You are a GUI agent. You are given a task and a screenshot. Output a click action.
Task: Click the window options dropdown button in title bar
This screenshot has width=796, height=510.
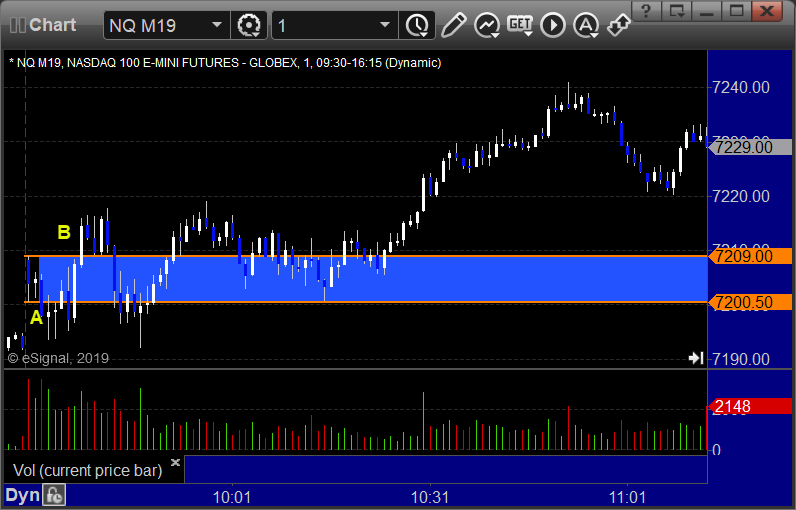(x=677, y=11)
